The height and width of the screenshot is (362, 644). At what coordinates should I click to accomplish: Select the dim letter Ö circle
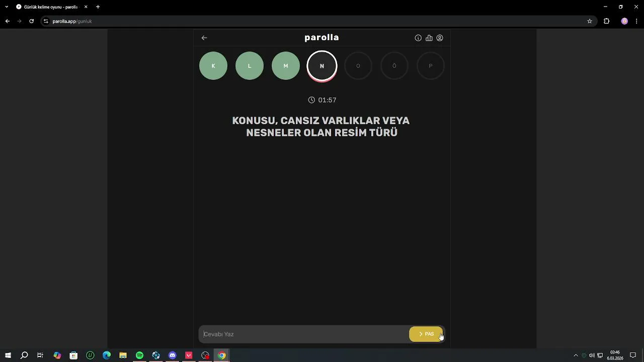(394, 66)
